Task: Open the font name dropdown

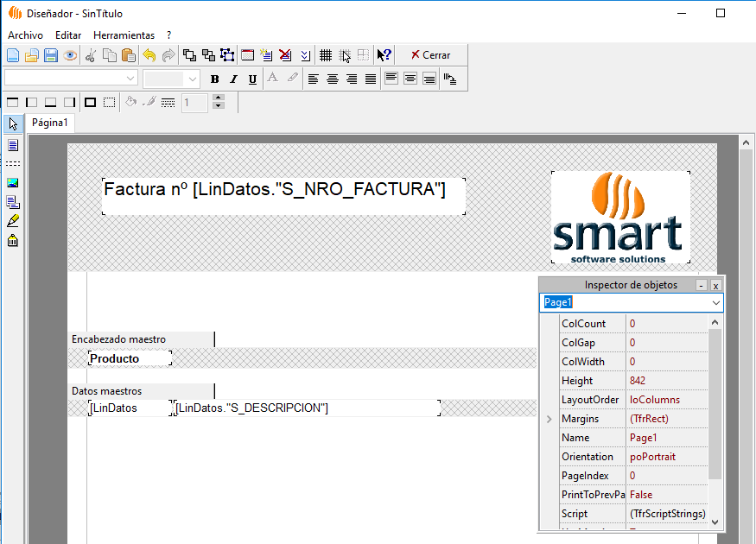Action: click(130, 79)
